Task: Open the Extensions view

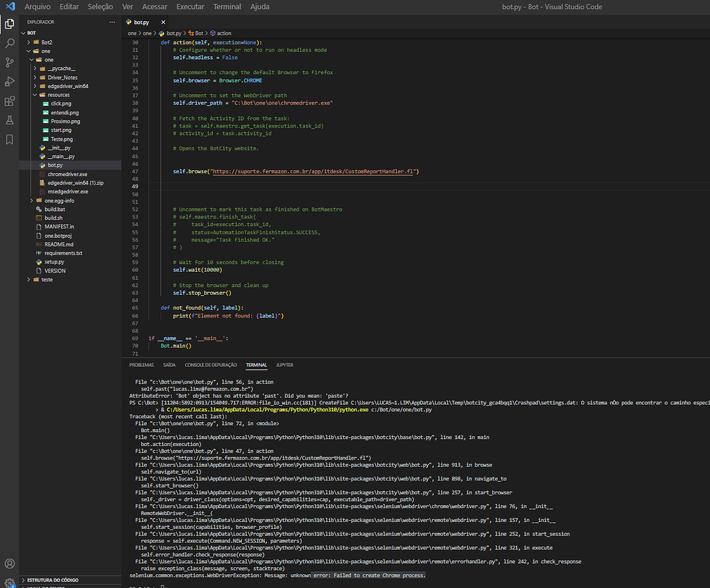Action: click(9, 101)
